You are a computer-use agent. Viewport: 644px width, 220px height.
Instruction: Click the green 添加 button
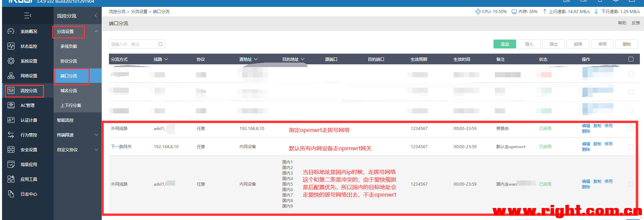tap(504, 44)
